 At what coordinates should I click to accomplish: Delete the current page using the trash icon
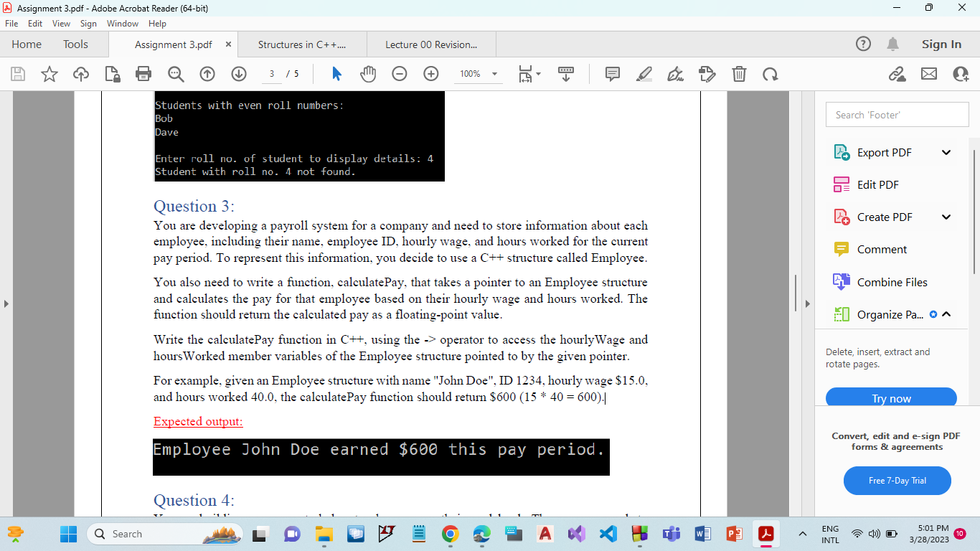click(739, 74)
